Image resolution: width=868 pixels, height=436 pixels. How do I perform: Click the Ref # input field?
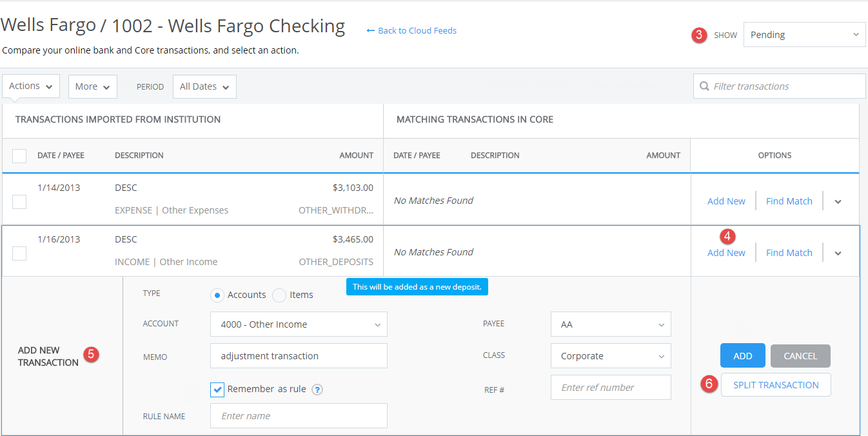611,388
